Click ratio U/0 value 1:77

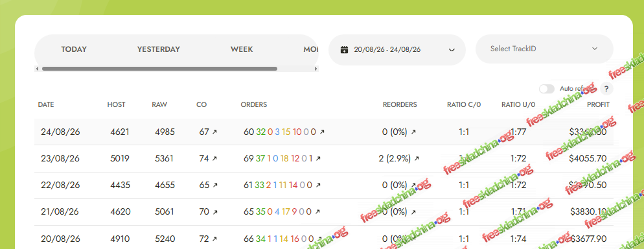click(518, 132)
